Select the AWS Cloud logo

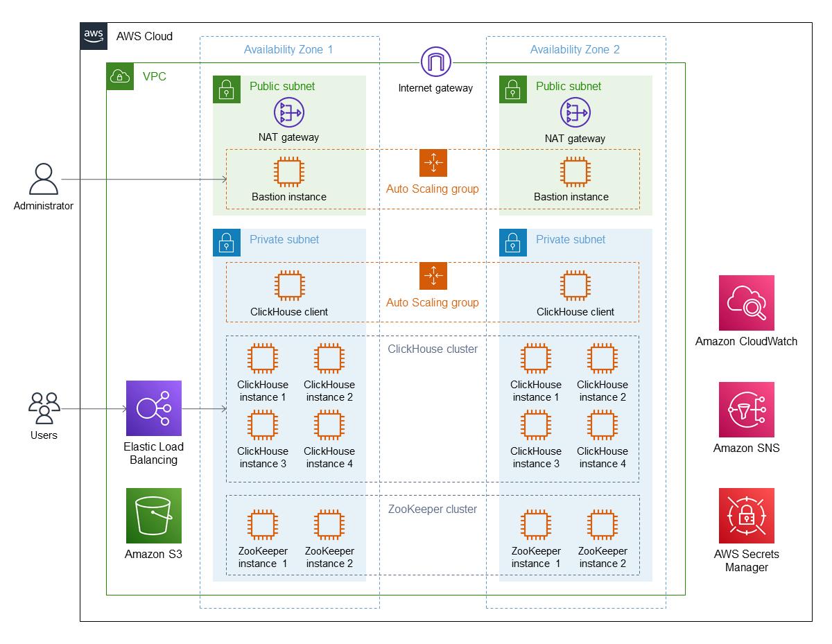[x=94, y=36]
